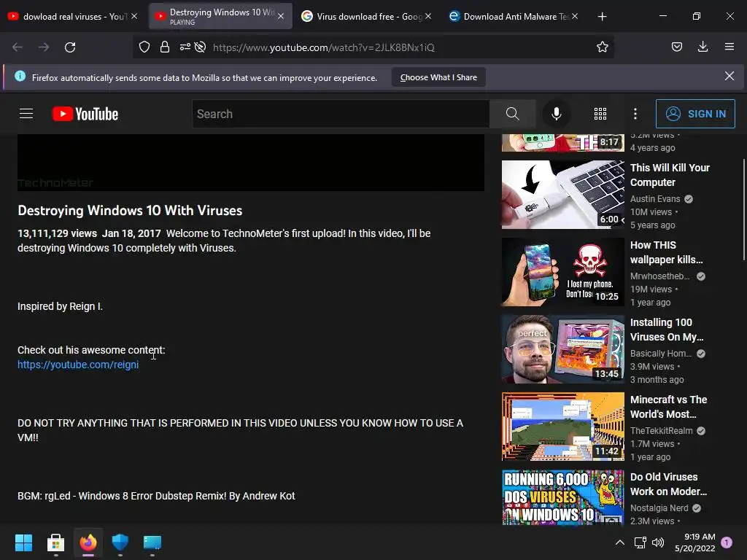This screenshot has width=747, height=560.
Task: Click video title 'Destroying Windows 10 With Viruses'
Action: [x=130, y=211]
